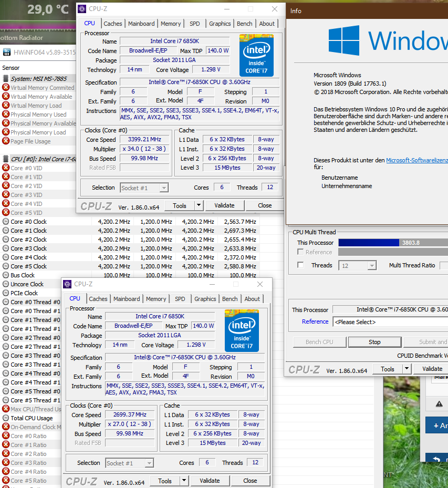Click red X icon beside Core #3 VID
448x488 pixels.
point(6,194)
